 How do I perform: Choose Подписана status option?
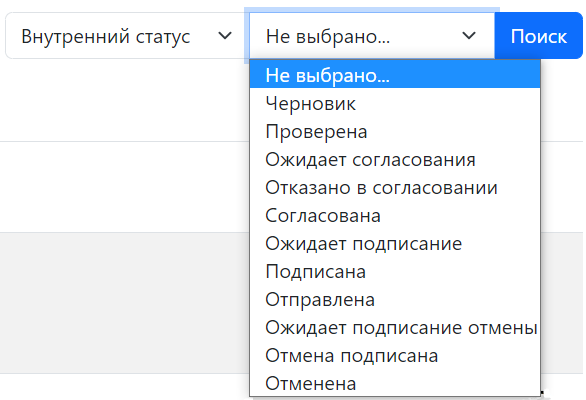click(x=395, y=271)
